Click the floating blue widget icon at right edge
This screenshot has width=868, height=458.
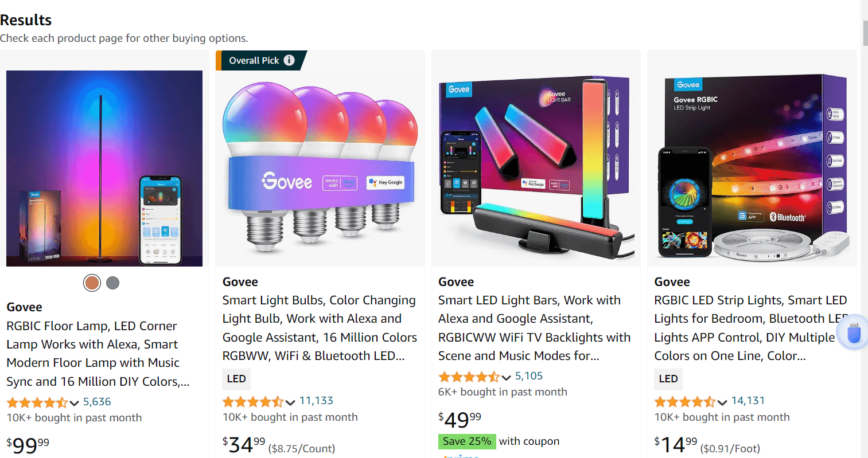pos(854,332)
